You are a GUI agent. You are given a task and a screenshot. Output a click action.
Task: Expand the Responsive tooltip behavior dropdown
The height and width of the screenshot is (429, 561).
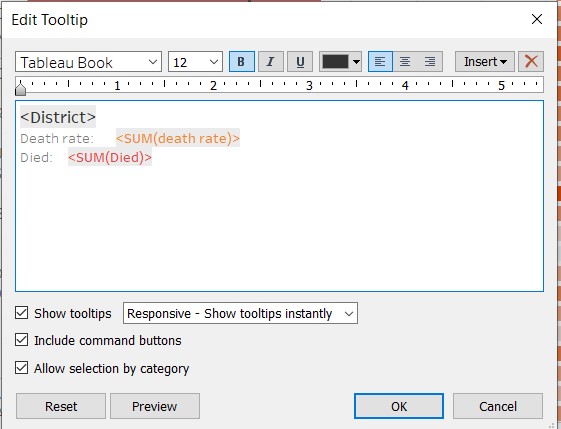click(x=240, y=313)
